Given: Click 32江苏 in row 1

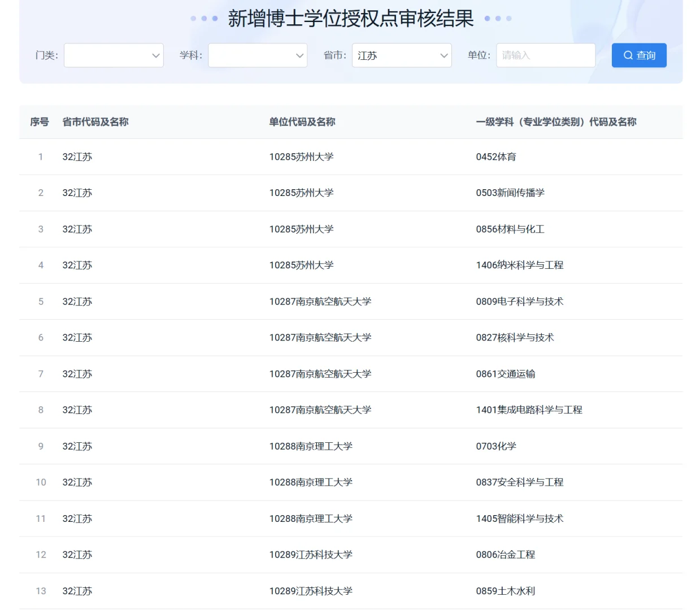Looking at the screenshot, I should point(77,157).
